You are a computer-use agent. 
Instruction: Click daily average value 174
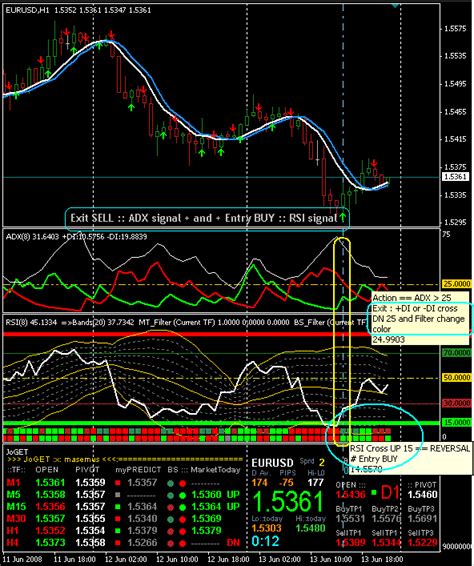260,483
